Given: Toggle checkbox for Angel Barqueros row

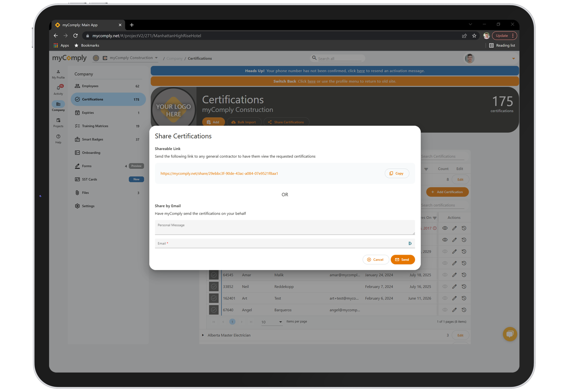Looking at the screenshot, I should 214,310.
